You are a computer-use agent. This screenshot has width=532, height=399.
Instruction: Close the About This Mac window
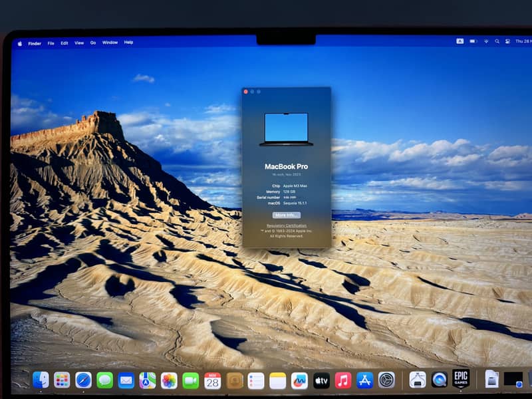coord(245,91)
